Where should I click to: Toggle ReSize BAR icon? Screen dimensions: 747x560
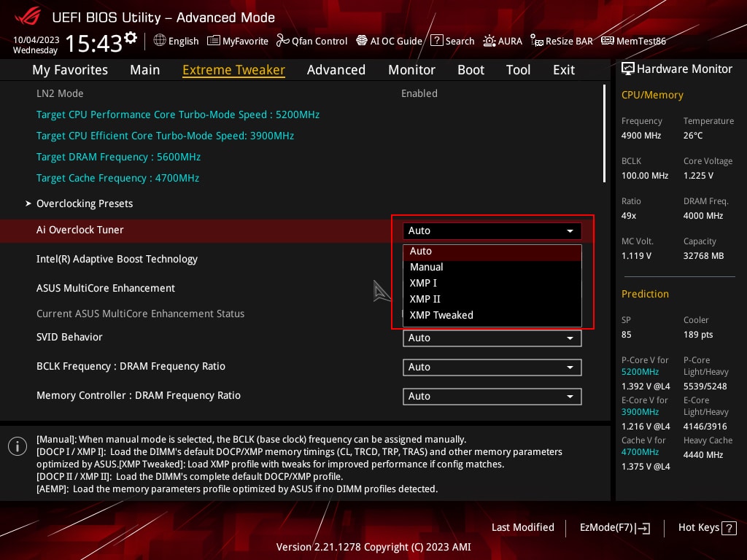(x=536, y=41)
